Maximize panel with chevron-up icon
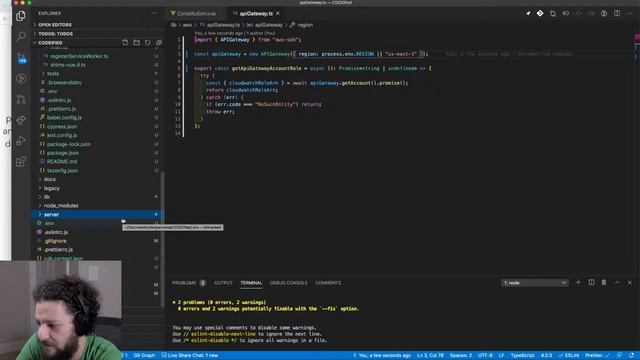Viewport: 640px width, 360px height. [x=617, y=282]
